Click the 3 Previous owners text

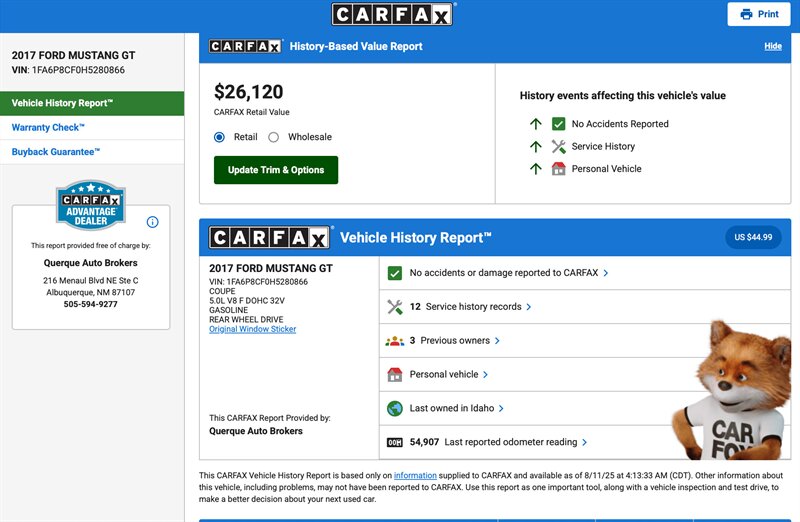point(449,341)
